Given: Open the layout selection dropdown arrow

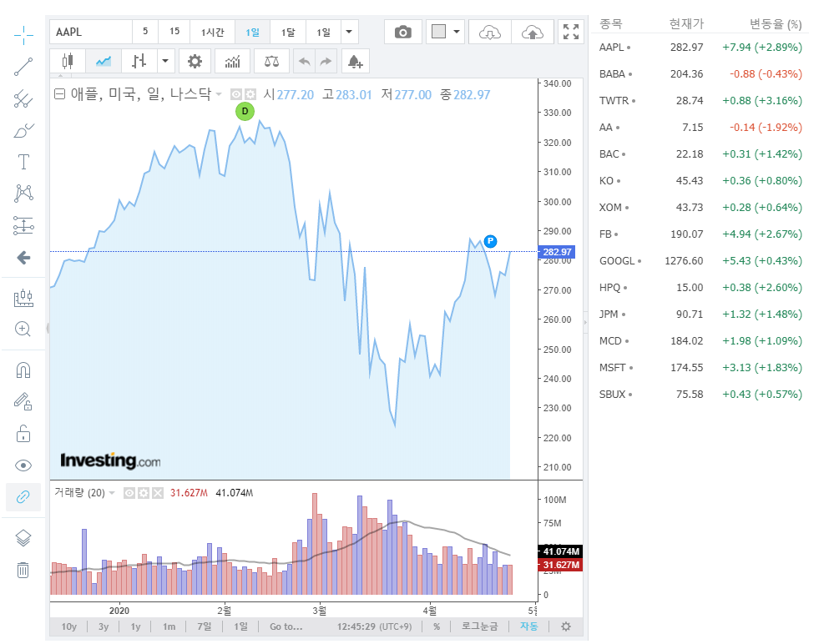Looking at the screenshot, I should tap(457, 32).
